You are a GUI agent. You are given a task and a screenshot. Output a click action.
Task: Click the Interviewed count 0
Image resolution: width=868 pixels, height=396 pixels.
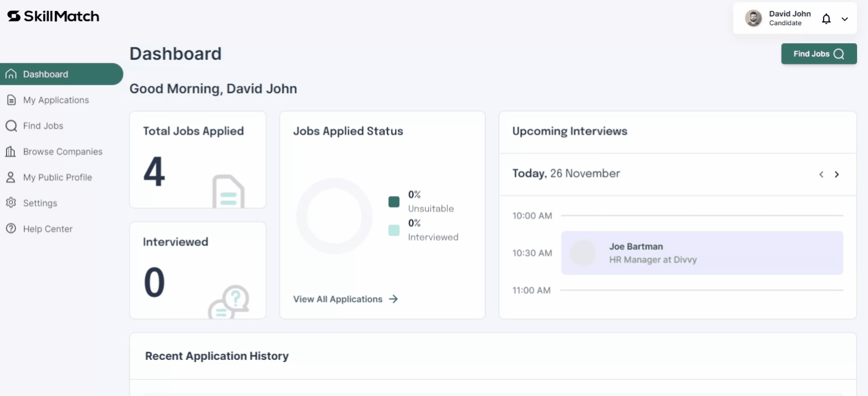pyautogui.click(x=154, y=282)
